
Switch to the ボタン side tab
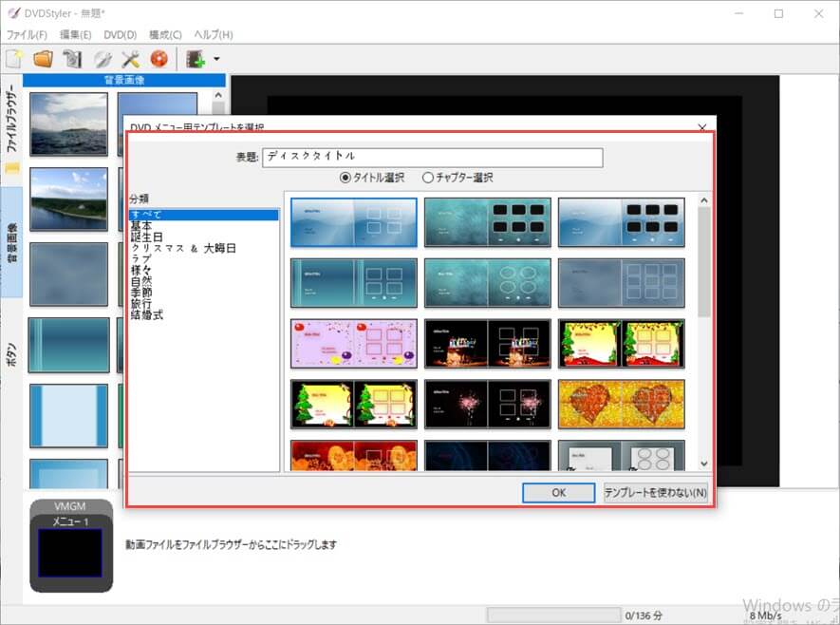11,350
